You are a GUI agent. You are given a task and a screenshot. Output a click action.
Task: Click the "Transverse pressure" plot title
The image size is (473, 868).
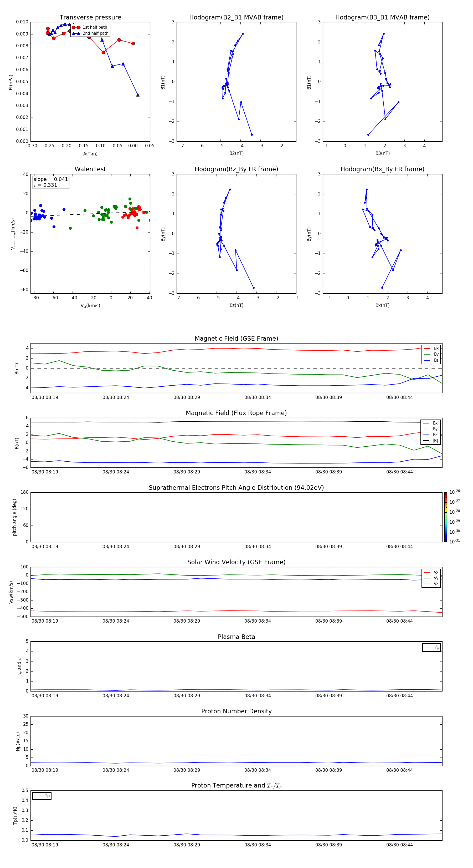click(90, 18)
